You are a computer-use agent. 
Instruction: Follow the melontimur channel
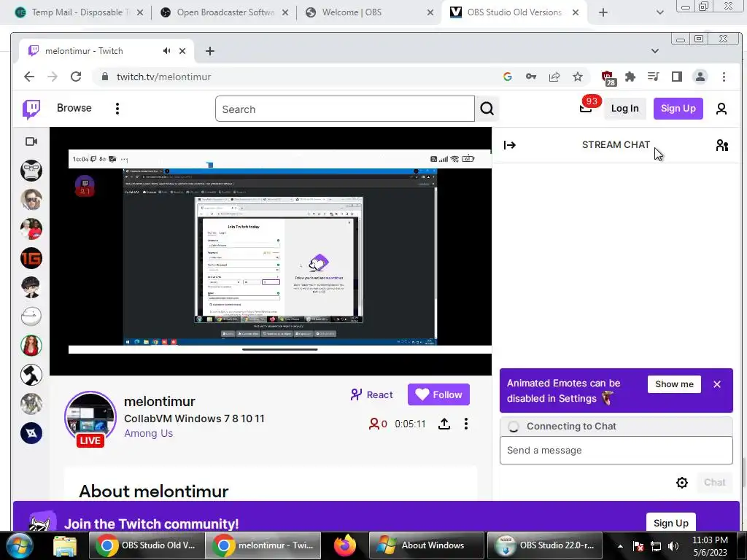[x=438, y=394]
